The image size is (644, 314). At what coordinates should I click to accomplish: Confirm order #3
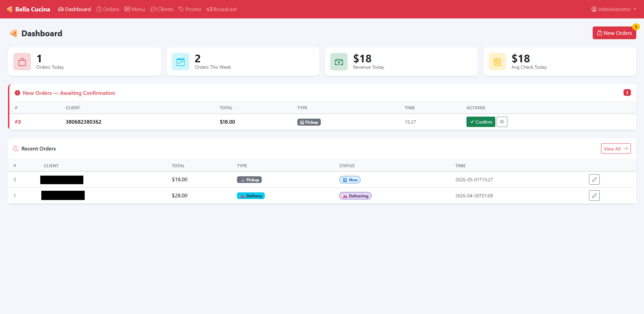(x=481, y=122)
